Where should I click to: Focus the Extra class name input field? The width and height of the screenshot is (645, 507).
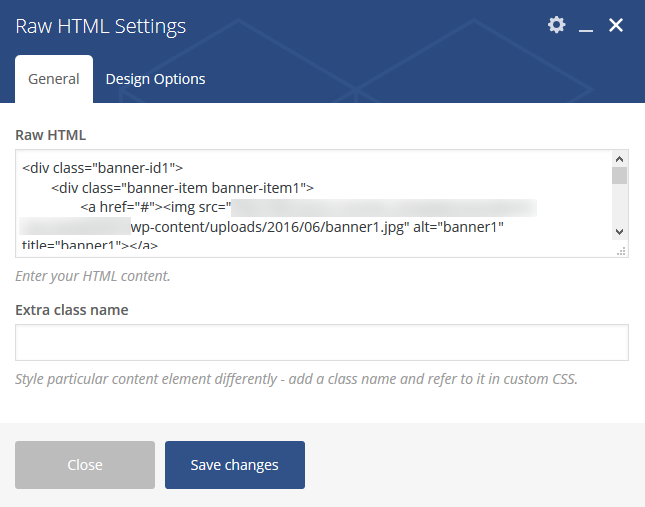point(322,343)
